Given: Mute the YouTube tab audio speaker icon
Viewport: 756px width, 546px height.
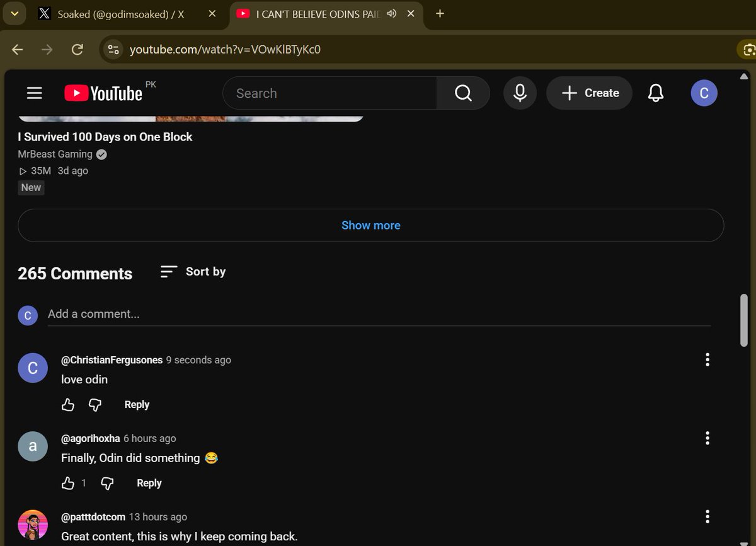Looking at the screenshot, I should pyautogui.click(x=392, y=13).
